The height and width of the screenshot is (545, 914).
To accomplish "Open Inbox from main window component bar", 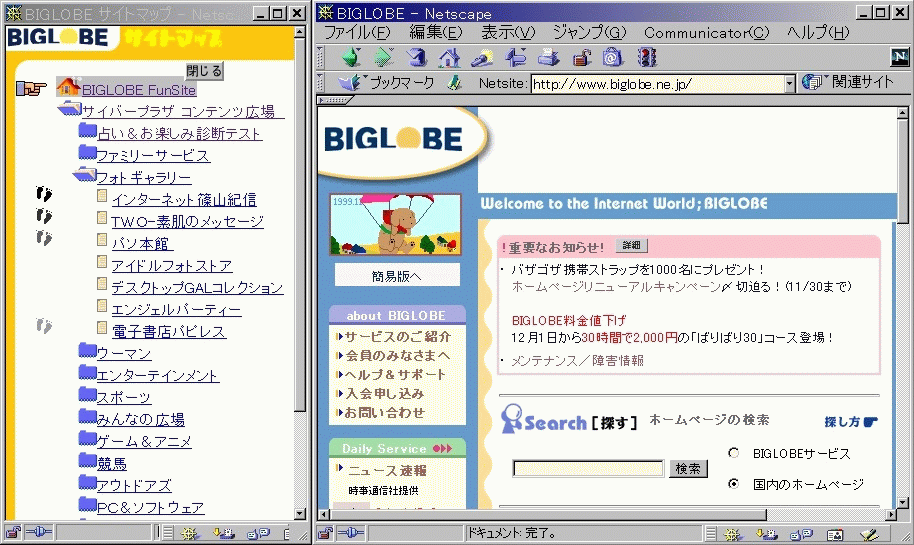I will click(x=766, y=533).
